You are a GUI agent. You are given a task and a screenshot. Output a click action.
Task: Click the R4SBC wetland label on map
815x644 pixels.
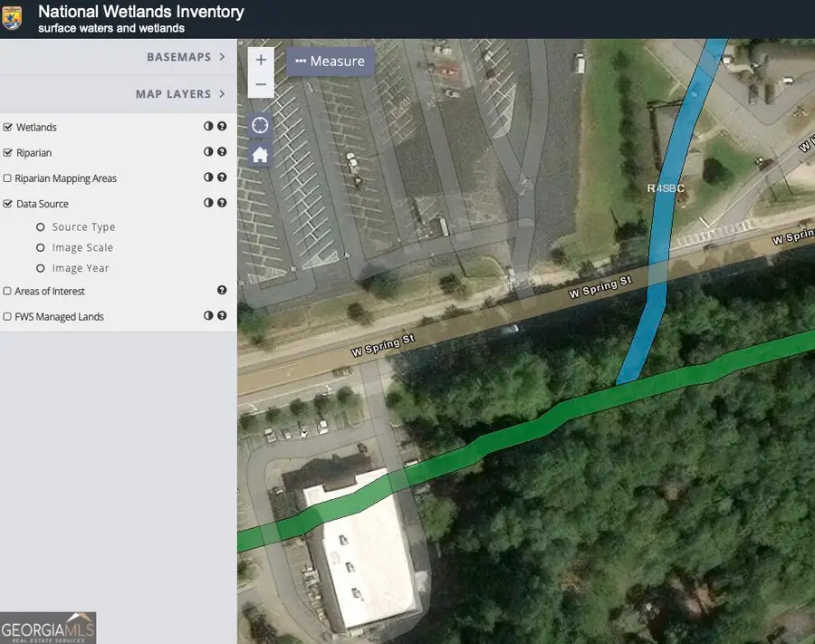pyautogui.click(x=666, y=188)
